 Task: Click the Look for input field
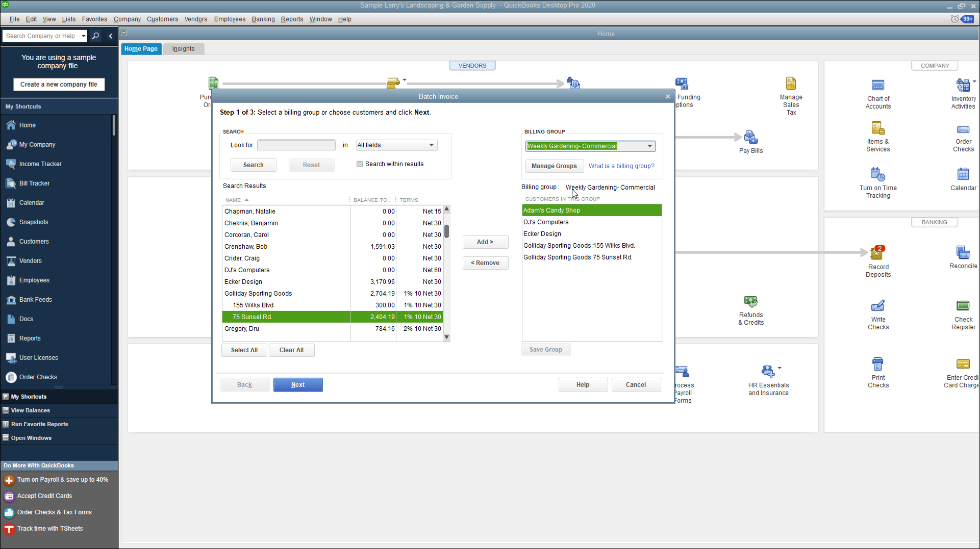tap(296, 145)
